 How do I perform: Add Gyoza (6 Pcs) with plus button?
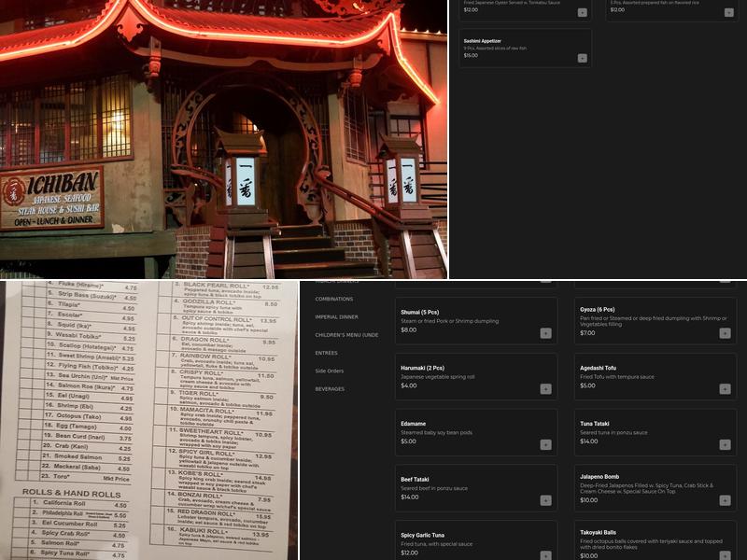coord(725,333)
